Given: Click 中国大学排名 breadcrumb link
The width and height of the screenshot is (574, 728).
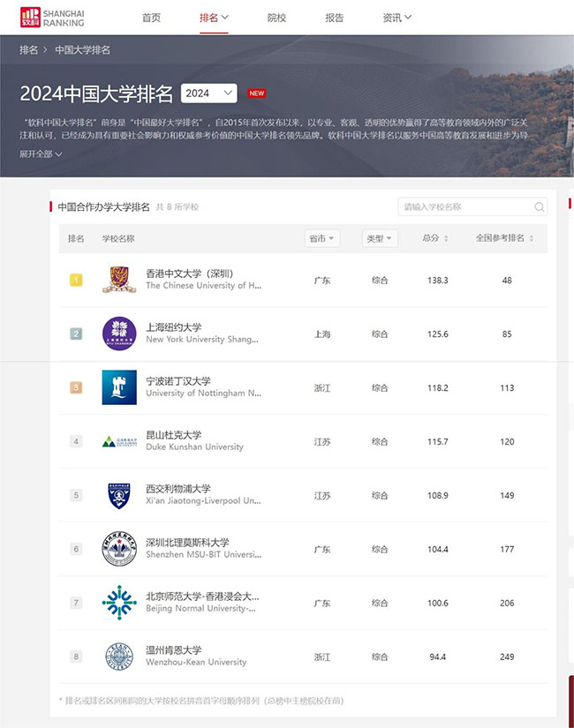Looking at the screenshot, I should click(83, 49).
